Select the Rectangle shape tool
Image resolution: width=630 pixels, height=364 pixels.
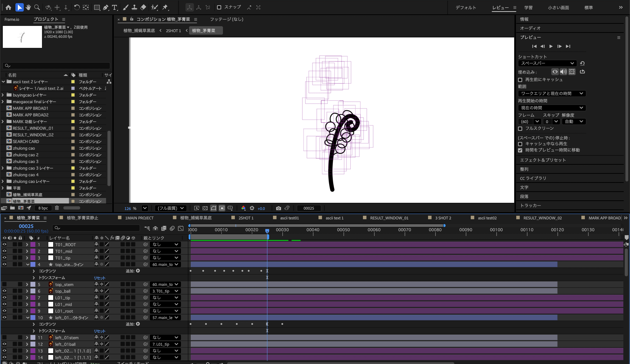[x=97, y=7]
